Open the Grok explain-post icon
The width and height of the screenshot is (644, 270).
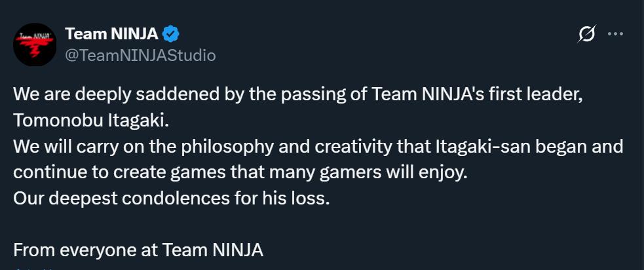(x=587, y=34)
